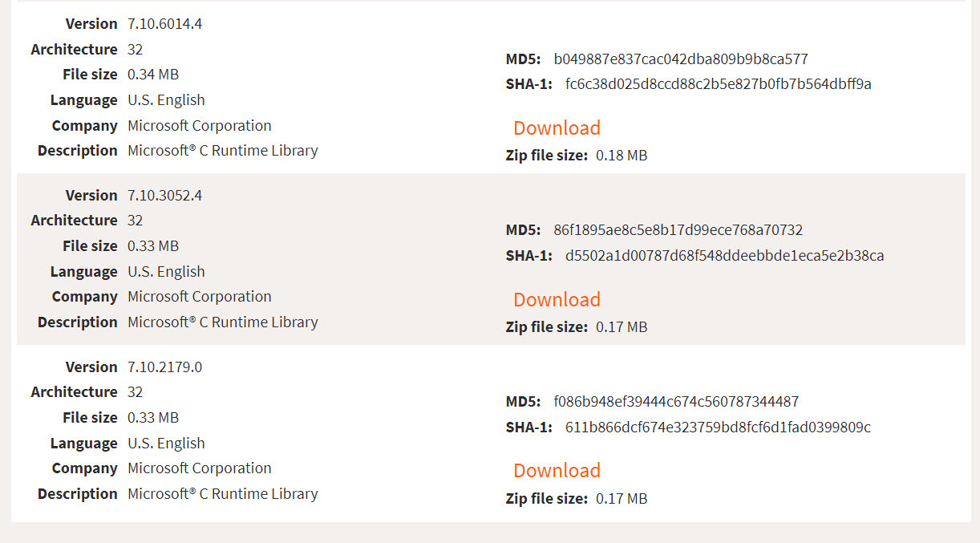Click Download for version 7.10.3052.4
The image size is (980, 543).
coord(557,300)
